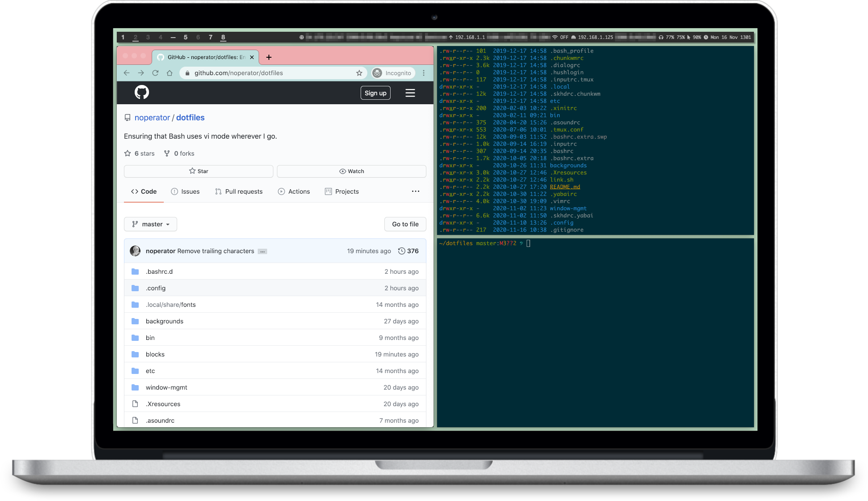Image resolution: width=868 pixels, height=501 pixels.
Task: Go back in browser history
Action: (x=127, y=73)
